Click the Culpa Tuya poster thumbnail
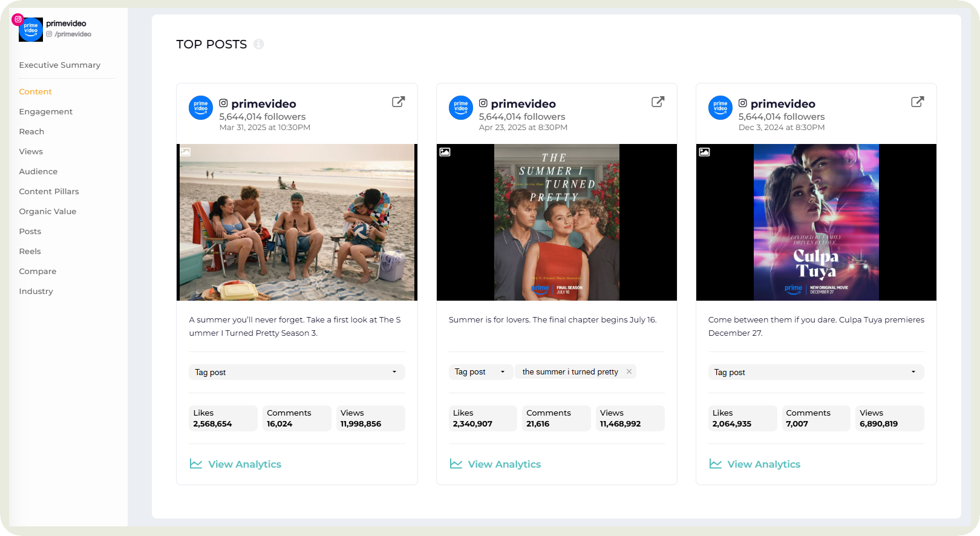Screen dimensions: 980x536 tap(815, 222)
